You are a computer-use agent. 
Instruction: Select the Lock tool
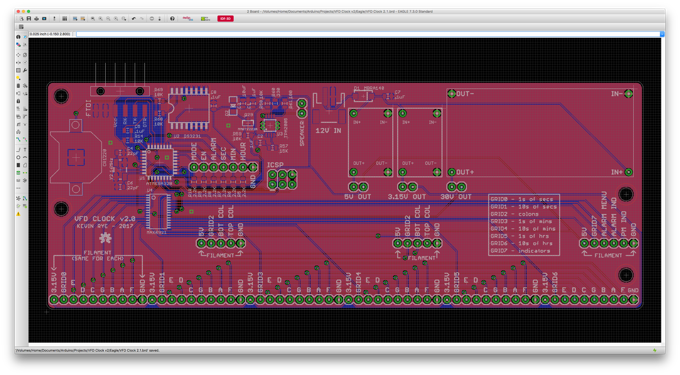point(18,101)
